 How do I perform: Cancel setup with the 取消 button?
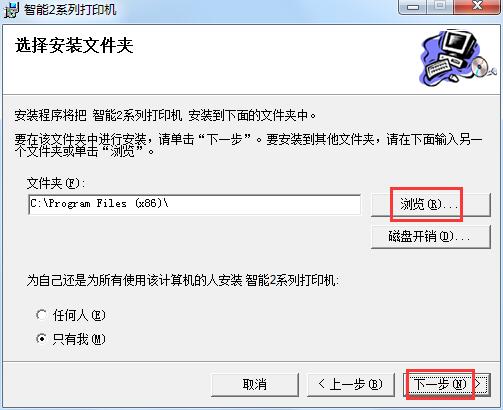255,384
